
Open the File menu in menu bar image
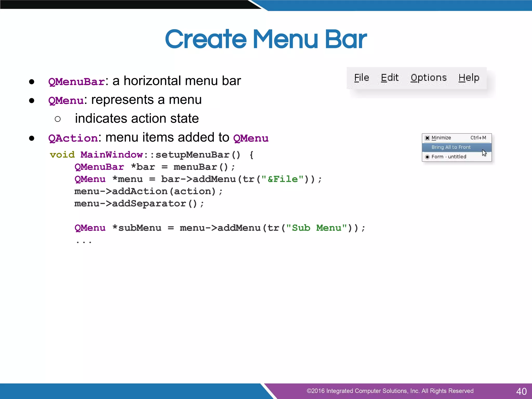pos(361,78)
